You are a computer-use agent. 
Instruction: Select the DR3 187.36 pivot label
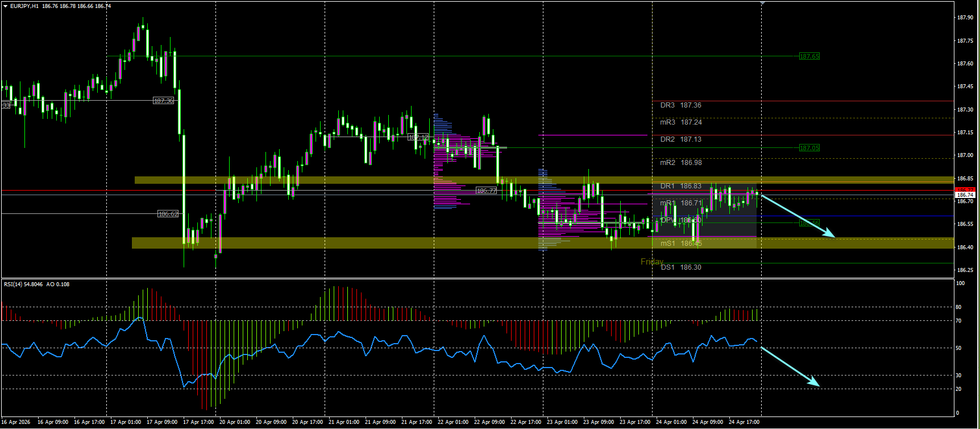[x=680, y=105]
